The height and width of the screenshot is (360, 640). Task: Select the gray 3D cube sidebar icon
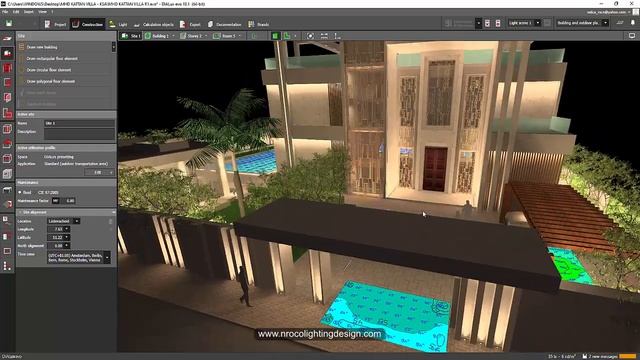click(x=7, y=173)
